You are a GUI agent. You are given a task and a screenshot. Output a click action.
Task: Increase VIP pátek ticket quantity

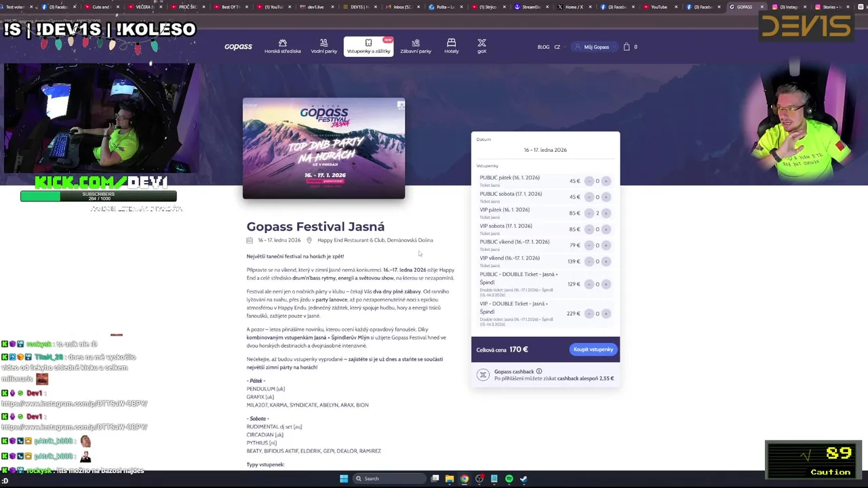point(606,213)
